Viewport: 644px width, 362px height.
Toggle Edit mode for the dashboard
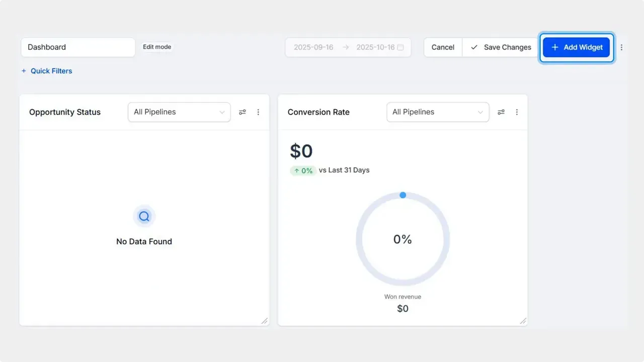[156, 47]
